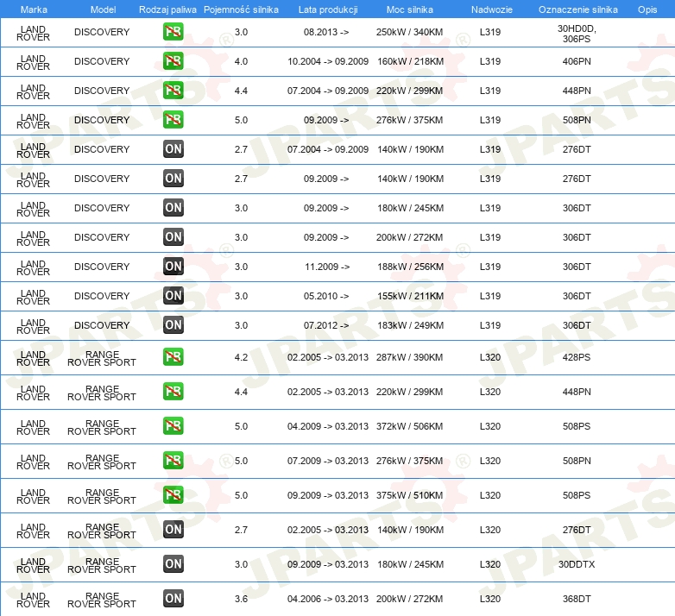
Task: Click the L320 body code in the 368DT row
Action: pos(490,599)
